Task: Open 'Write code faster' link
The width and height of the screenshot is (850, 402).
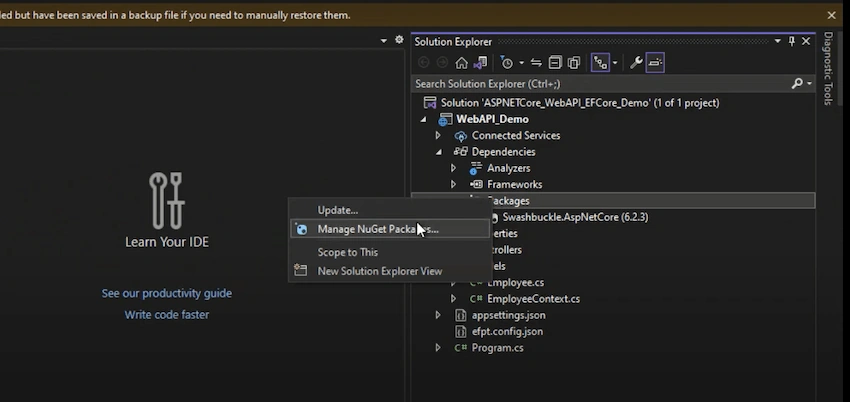Action: pyautogui.click(x=167, y=315)
